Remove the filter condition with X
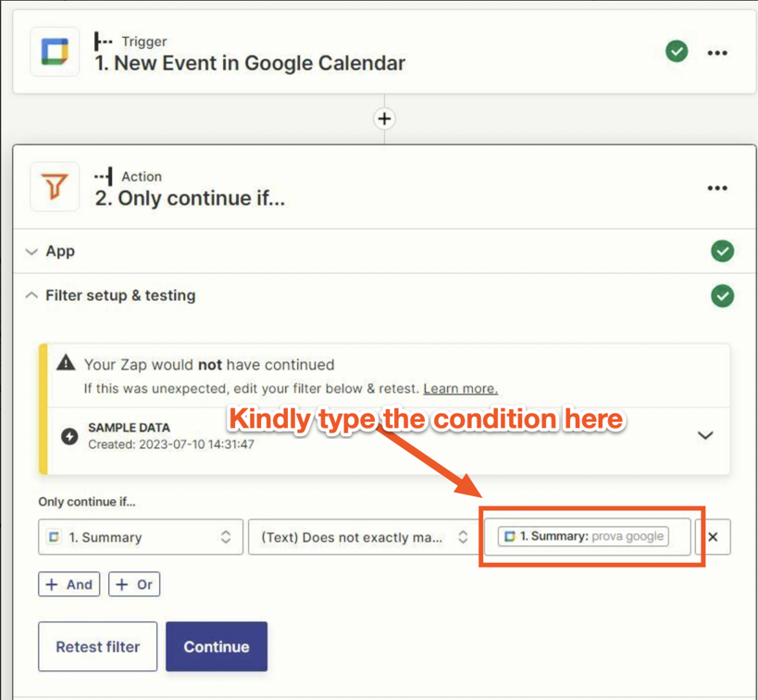 (713, 537)
